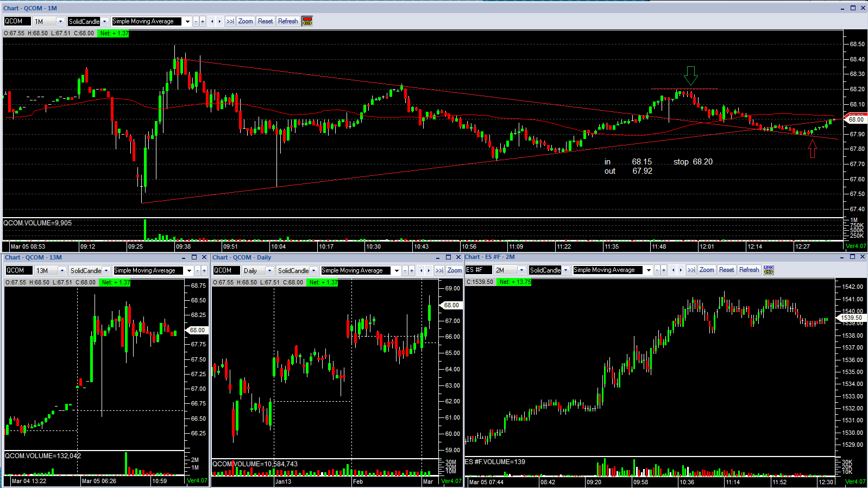Screen dimensions: 868x488
Task: Click the 'out 67.92' annotation text
Action: (628, 171)
